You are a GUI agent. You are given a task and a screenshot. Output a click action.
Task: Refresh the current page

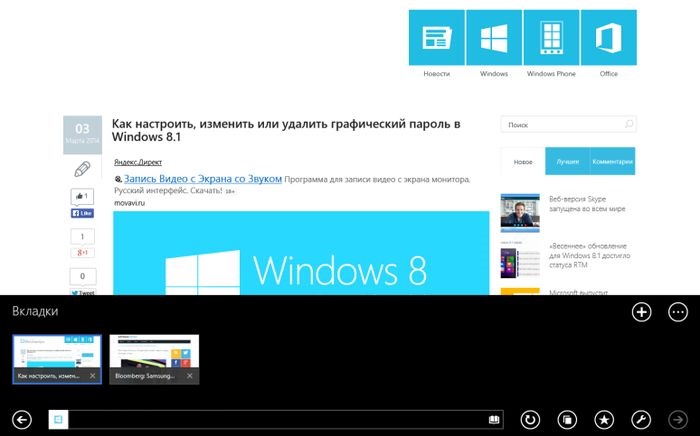pos(530,419)
